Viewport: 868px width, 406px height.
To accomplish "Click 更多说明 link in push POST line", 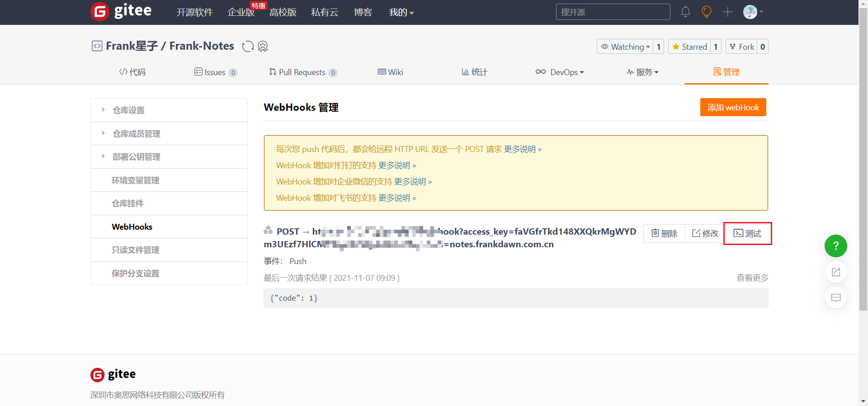I will (x=523, y=149).
